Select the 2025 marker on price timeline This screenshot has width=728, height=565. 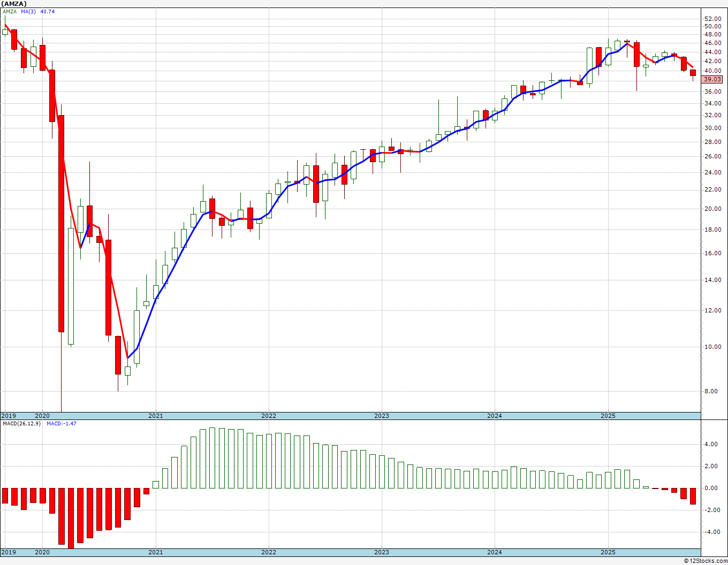pyautogui.click(x=608, y=416)
